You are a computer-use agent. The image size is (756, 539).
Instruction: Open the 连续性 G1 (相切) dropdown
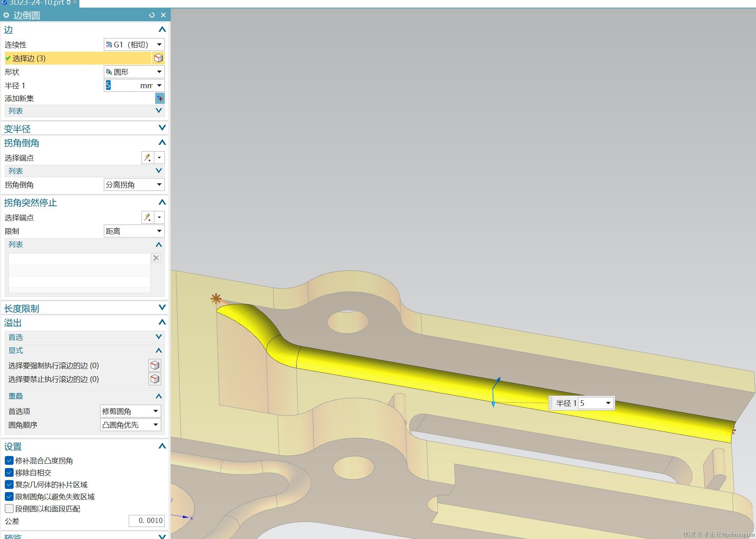[x=134, y=45]
